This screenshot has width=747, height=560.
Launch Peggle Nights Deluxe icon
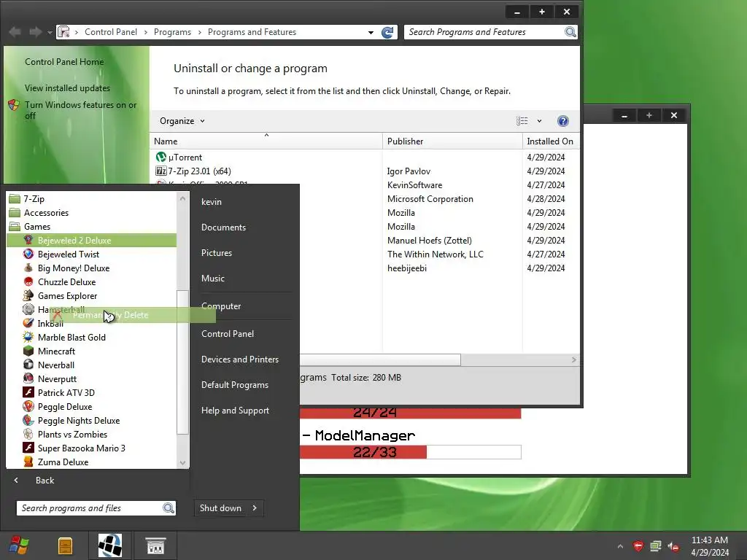(28, 420)
